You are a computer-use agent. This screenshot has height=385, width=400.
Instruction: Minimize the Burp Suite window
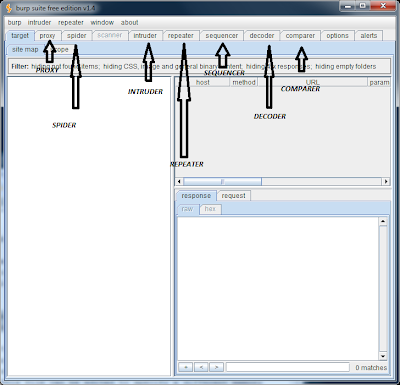[348, 6]
